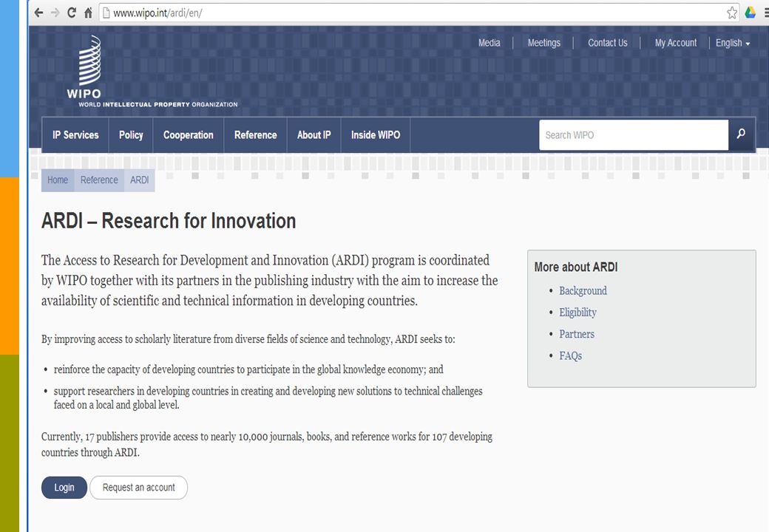Go to the browser home icon

tap(88, 13)
